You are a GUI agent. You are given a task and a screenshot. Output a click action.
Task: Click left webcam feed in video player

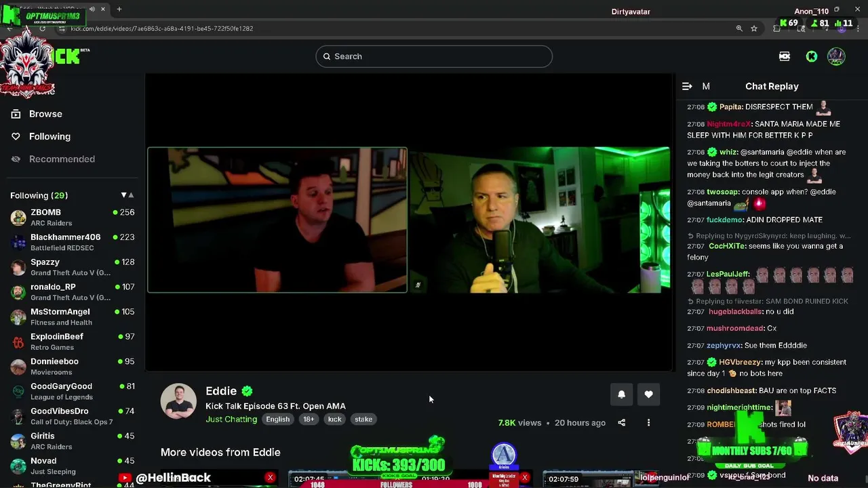pyautogui.click(x=277, y=220)
